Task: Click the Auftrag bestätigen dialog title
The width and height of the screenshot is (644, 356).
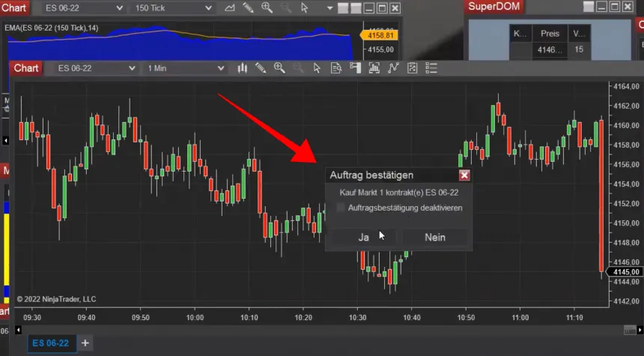Action: coord(371,175)
